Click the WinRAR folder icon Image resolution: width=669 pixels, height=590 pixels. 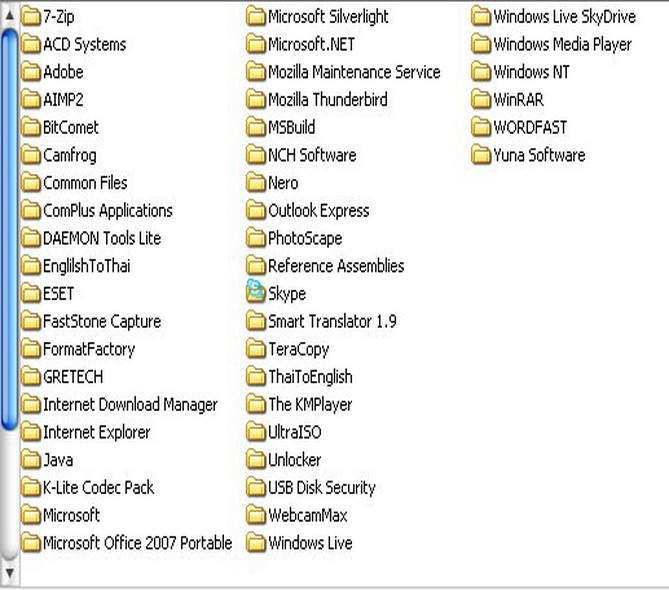pyautogui.click(x=481, y=99)
